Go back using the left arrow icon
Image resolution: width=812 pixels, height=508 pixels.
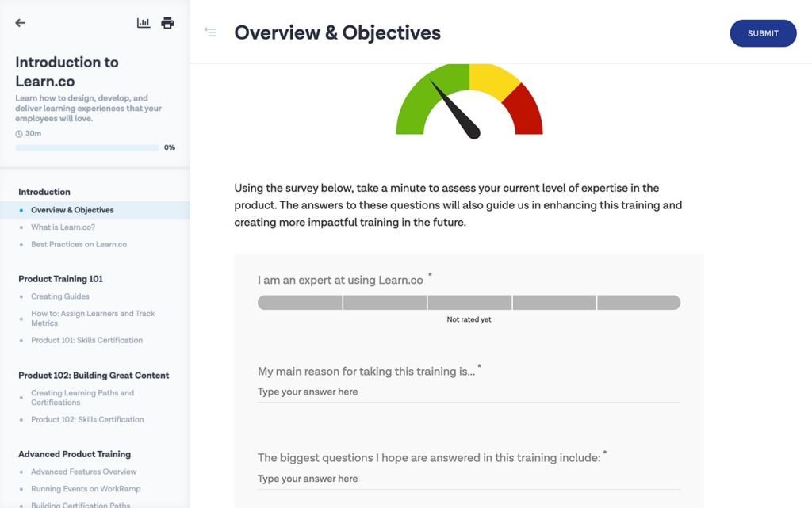click(20, 23)
